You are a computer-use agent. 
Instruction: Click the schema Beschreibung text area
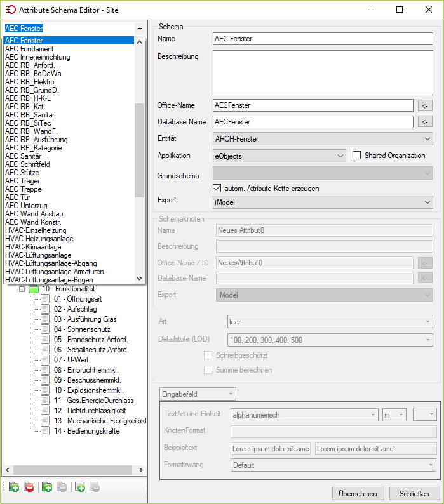(x=323, y=72)
